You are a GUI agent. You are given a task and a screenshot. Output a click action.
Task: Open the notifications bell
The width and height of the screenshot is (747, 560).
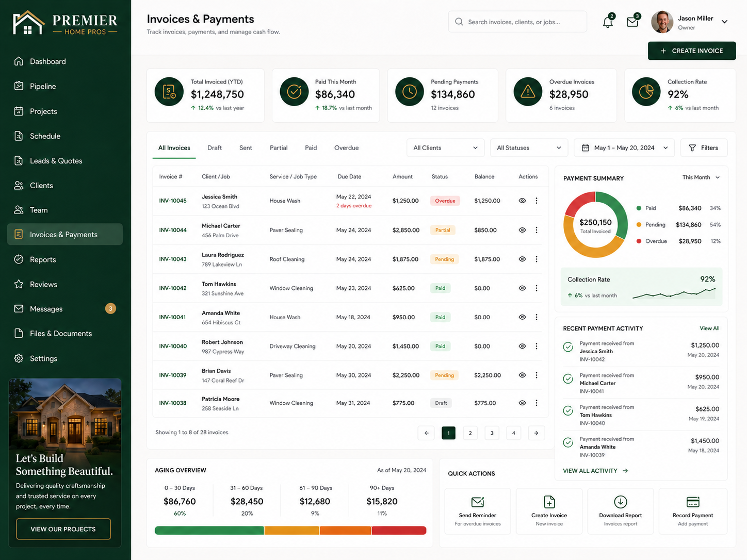[608, 22]
